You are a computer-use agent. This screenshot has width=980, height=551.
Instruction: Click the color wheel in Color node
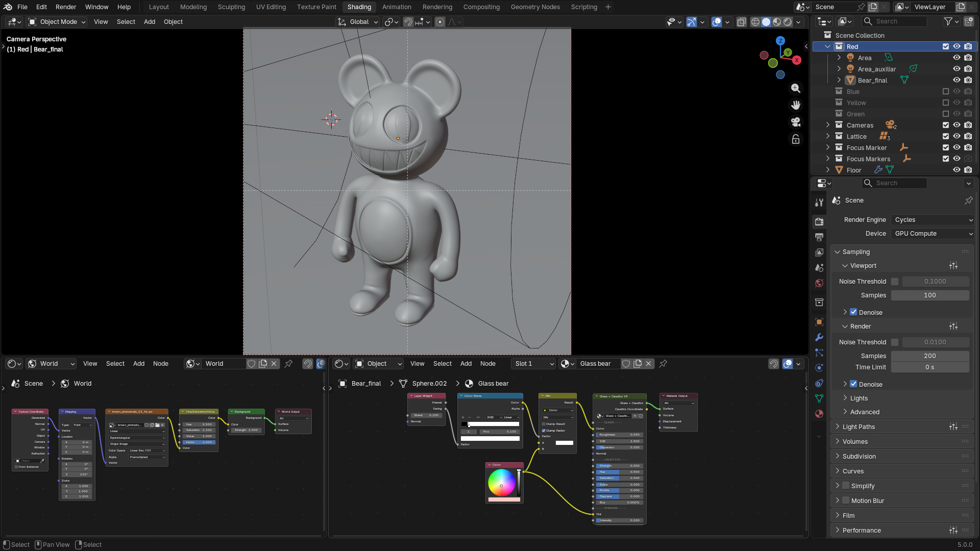click(x=501, y=482)
